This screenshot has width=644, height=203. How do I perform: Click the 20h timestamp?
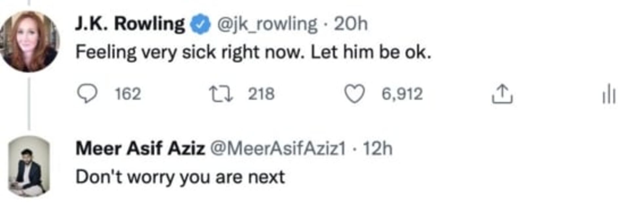coord(351,24)
